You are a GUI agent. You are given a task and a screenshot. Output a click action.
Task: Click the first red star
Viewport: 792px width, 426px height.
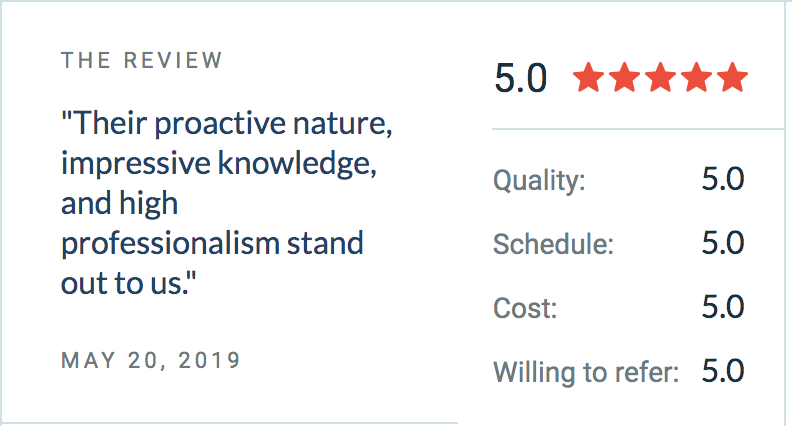588,77
